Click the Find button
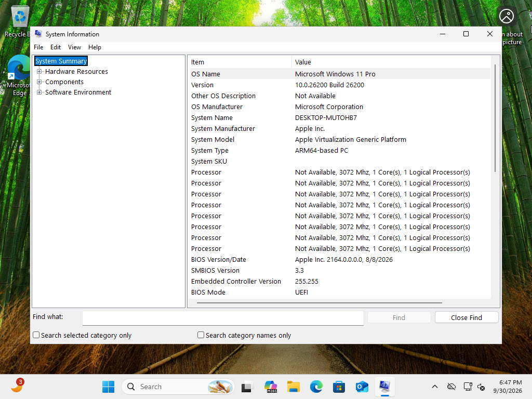 click(399, 317)
